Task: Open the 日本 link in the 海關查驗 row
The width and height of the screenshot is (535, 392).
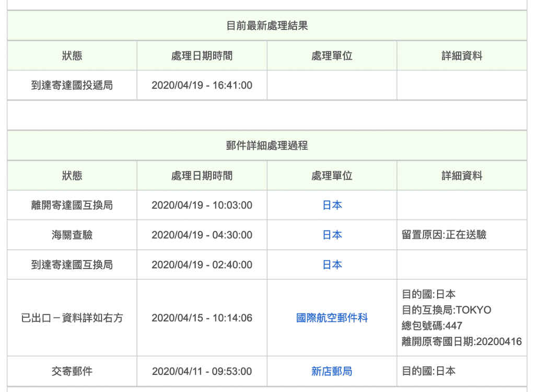Action: (332, 235)
